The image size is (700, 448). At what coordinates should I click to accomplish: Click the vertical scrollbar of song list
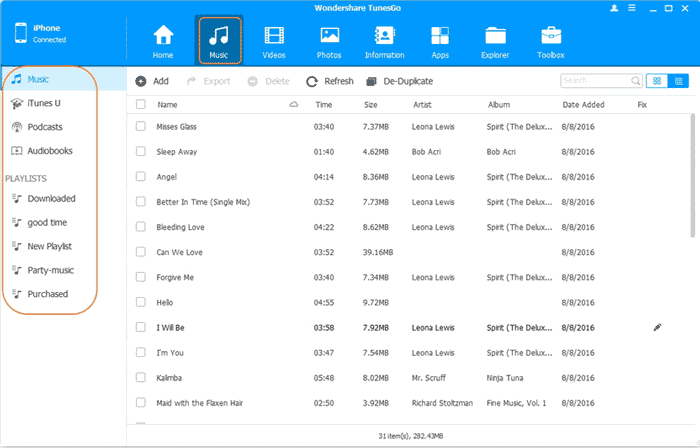click(x=694, y=176)
